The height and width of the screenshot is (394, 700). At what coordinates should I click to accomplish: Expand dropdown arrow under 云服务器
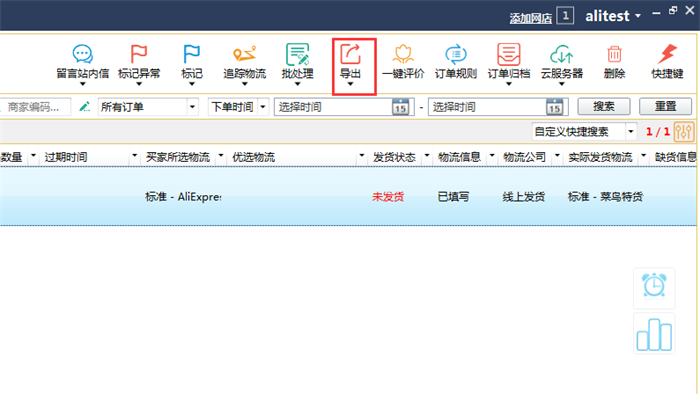coord(562,84)
